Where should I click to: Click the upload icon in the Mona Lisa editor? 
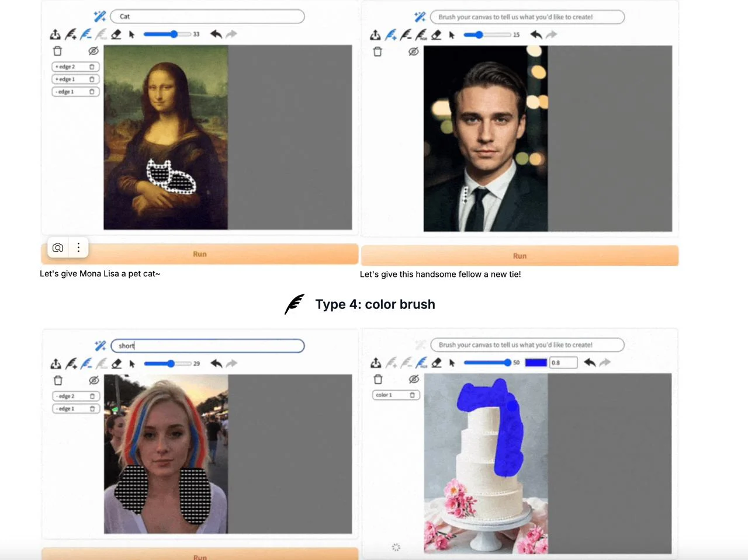(56, 34)
